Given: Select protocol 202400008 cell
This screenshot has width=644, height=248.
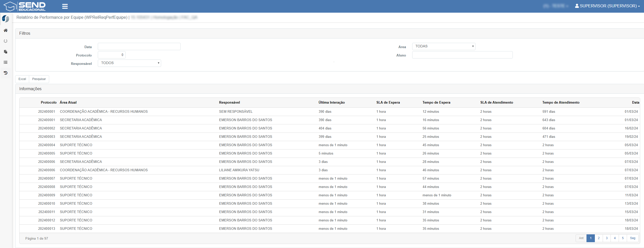Looking at the screenshot, I should pos(47,187).
